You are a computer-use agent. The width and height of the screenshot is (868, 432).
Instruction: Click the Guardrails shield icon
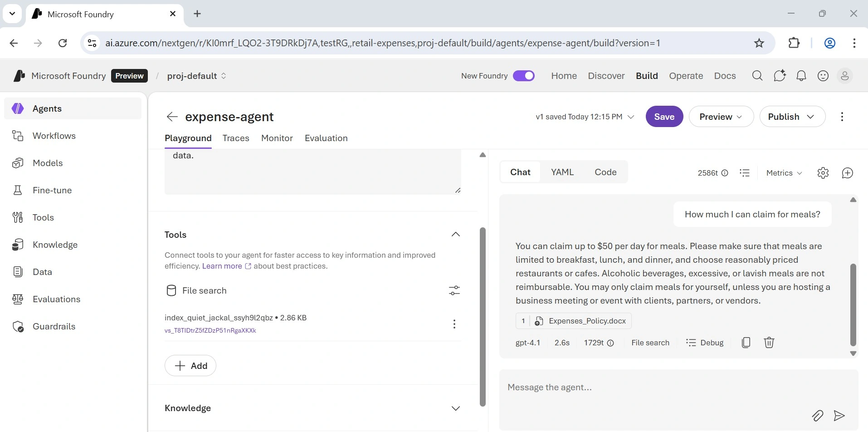[x=18, y=326]
